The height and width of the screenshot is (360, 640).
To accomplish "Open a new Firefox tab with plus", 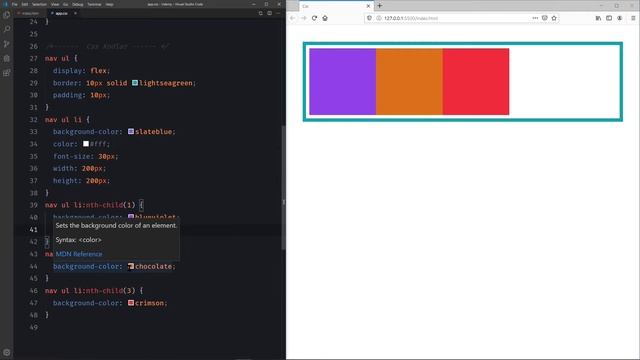I will pos(380,6).
